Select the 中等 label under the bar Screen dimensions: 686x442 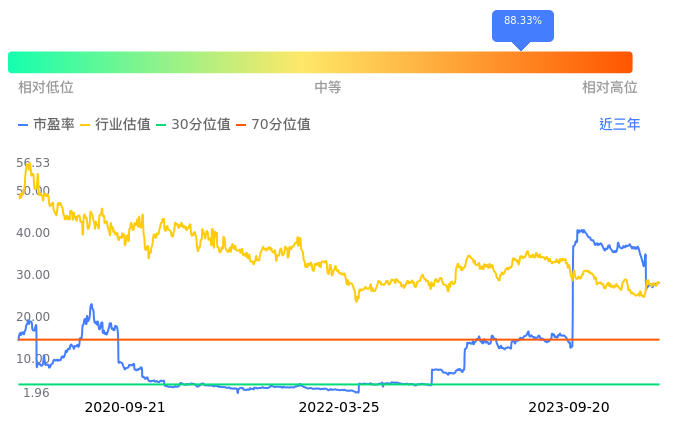328,88
